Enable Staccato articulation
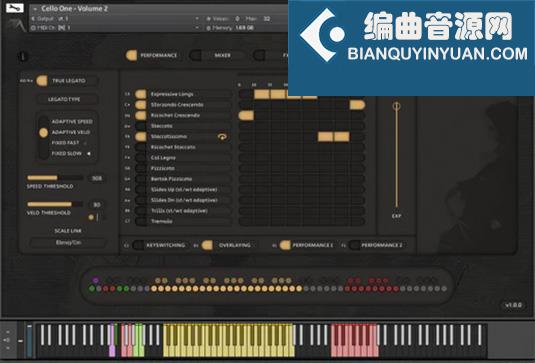535x363 pixels. tap(141, 126)
